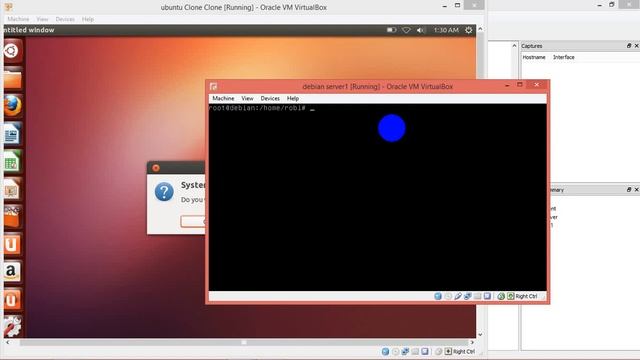640x360 pixels.
Task: Open LibreOffice Calc spreadsheet icon
Action: (12, 162)
